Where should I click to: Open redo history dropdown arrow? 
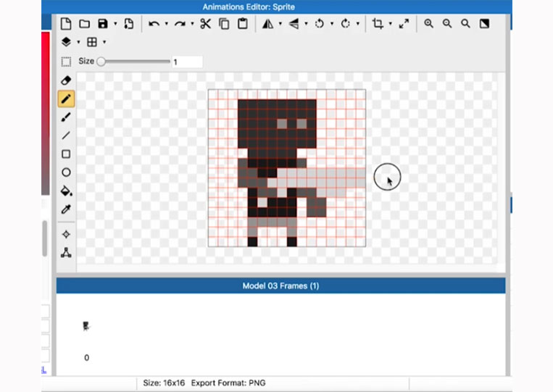pyautogui.click(x=192, y=24)
